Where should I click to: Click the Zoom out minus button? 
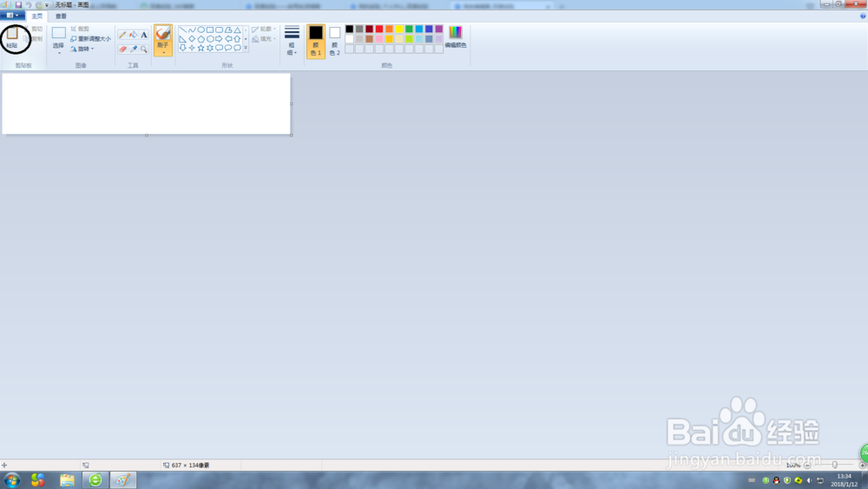coord(807,466)
